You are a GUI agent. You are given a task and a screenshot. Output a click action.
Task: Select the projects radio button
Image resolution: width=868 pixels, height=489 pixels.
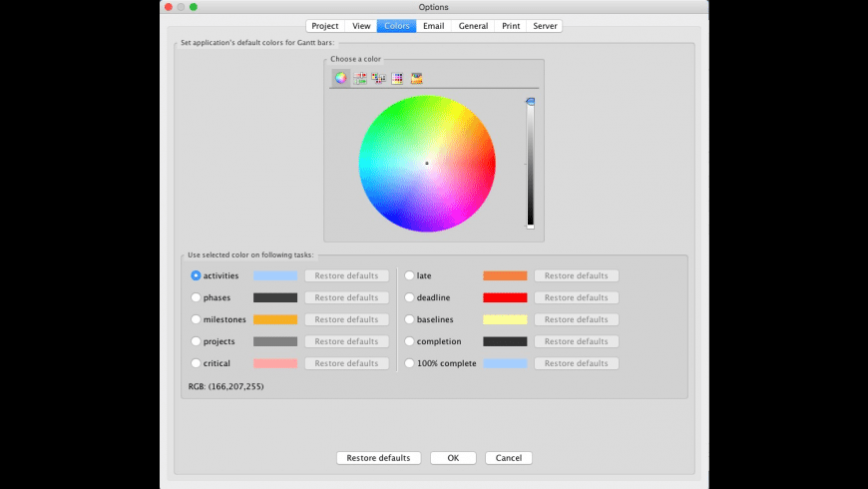tap(196, 341)
